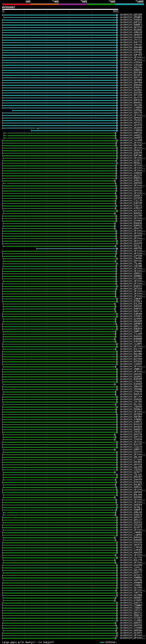Select hit UniRef100_C4WAR1
The image size is (146, 644).
131,533
